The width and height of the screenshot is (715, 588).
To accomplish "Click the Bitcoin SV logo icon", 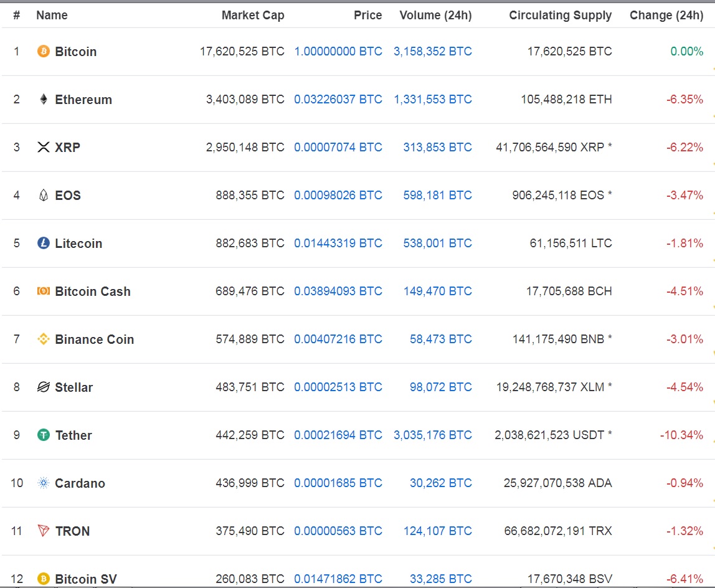I will (x=44, y=579).
